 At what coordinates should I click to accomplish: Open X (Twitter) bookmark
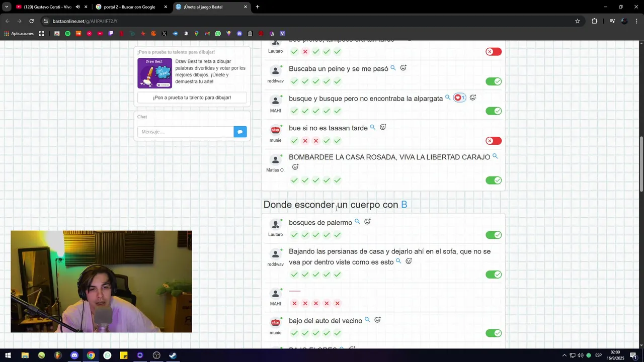coord(165,34)
